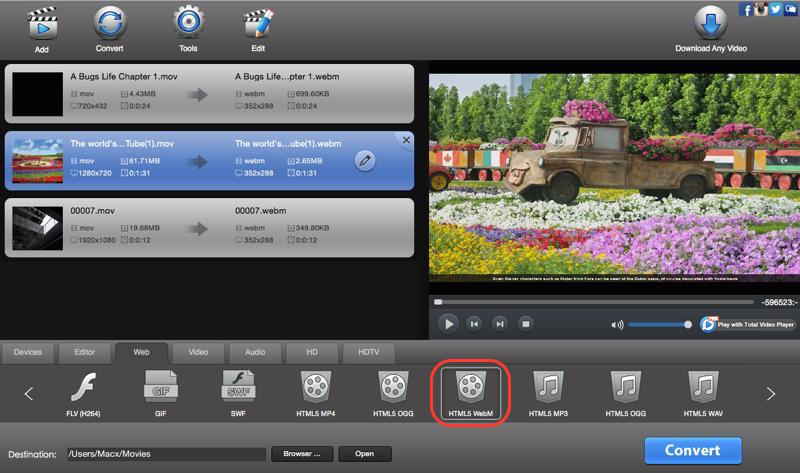This screenshot has width=800, height=473.
Task: Click the video preview image
Action: (x=614, y=178)
